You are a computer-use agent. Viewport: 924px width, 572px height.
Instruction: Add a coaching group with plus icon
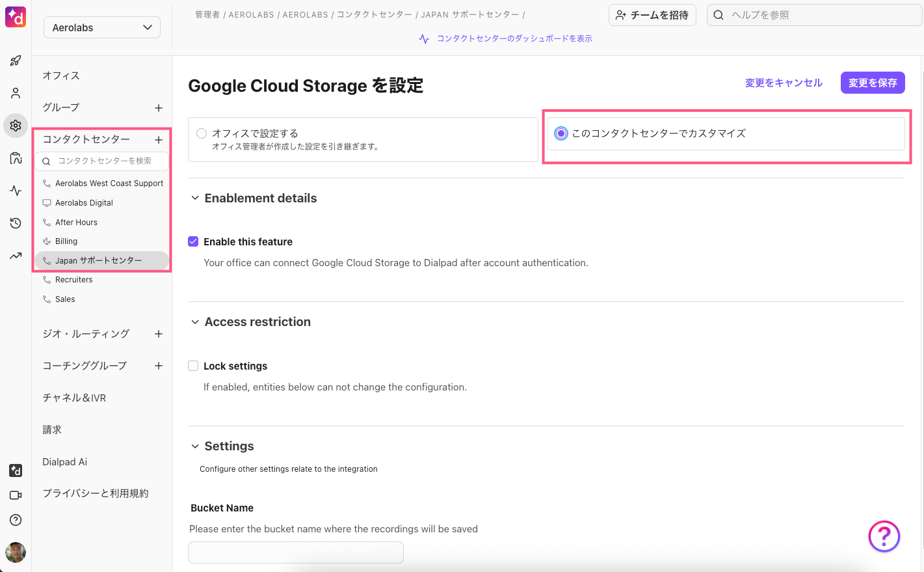(159, 366)
